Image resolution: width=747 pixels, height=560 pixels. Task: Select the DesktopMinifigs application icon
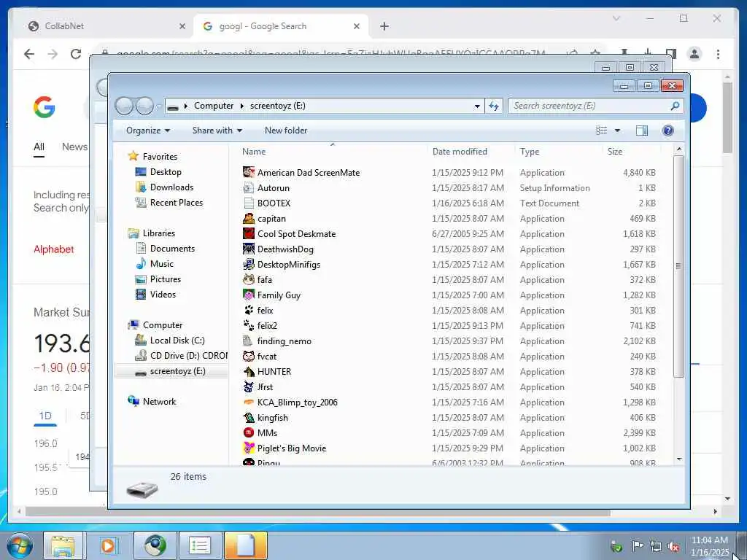pyautogui.click(x=248, y=264)
